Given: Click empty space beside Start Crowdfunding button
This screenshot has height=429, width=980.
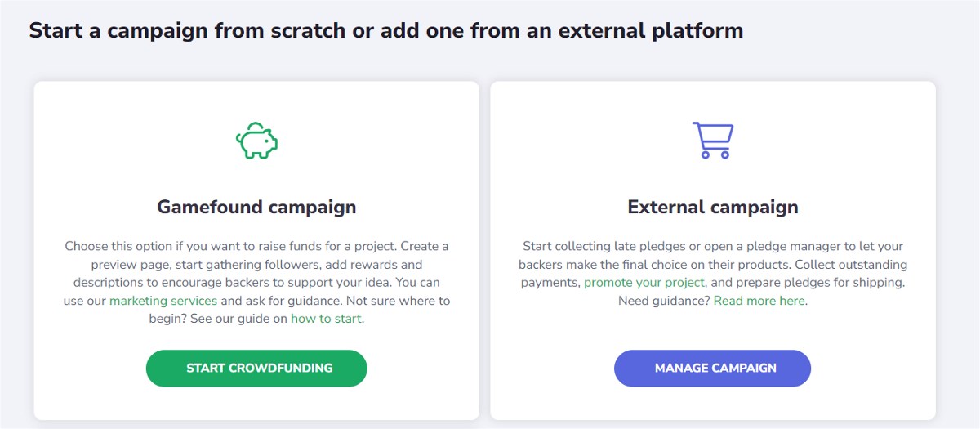Looking at the screenshot, I should click(421, 368).
